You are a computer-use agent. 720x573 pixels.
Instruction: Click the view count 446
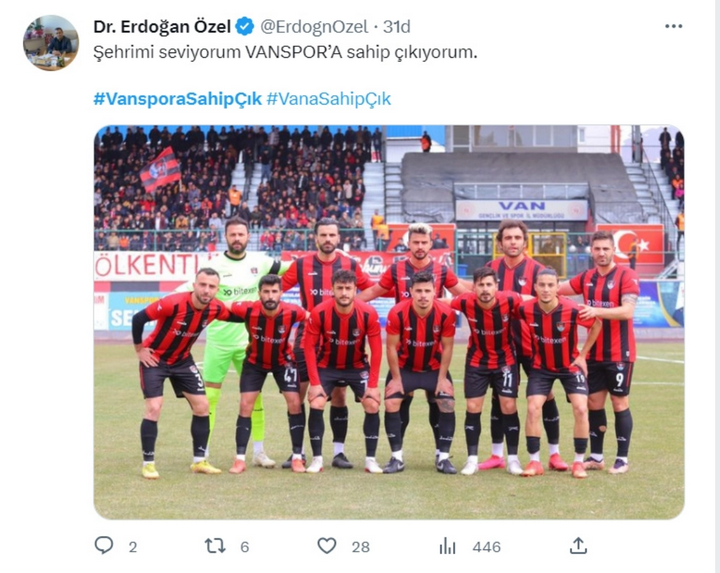486,547
